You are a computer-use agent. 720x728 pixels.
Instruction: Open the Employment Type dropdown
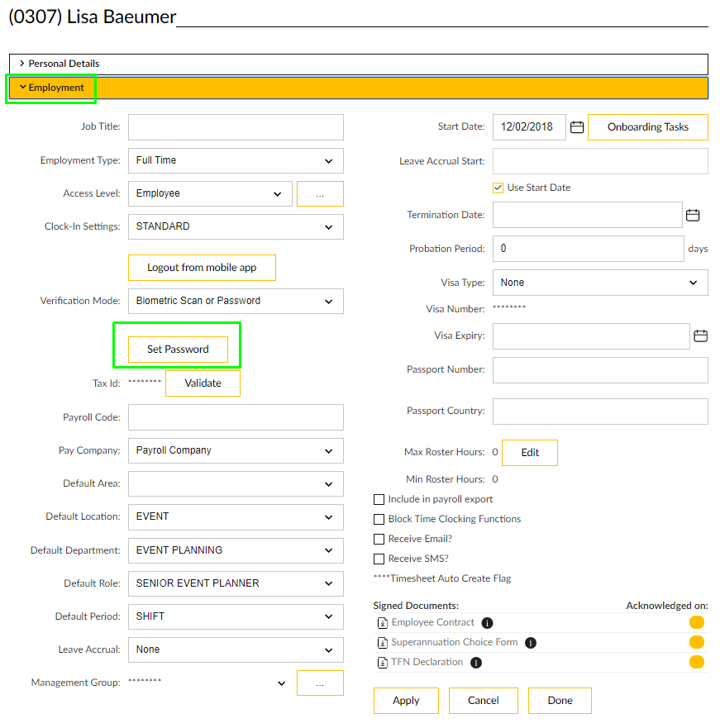pos(236,160)
